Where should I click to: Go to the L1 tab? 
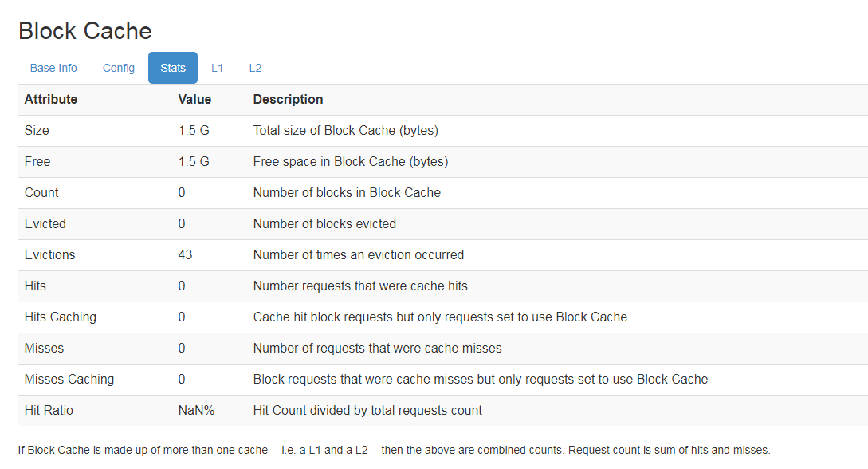[x=217, y=68]
